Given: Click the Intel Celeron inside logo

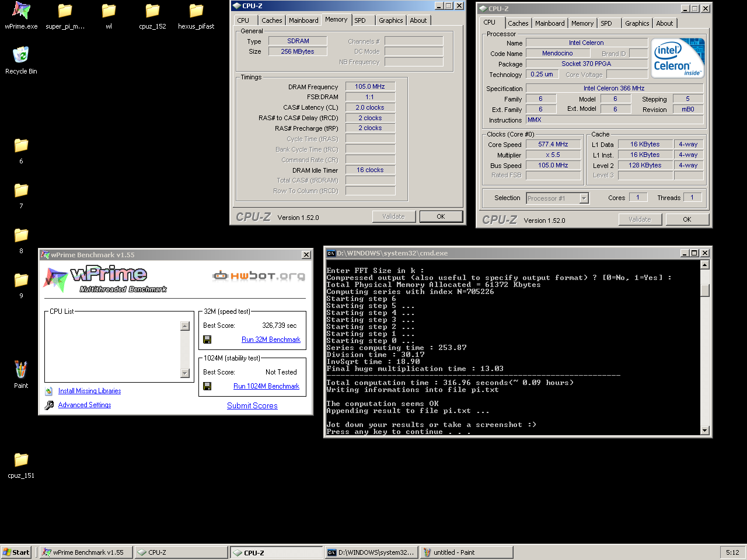Looking at the screenshot, I should (x=678, y=58).
